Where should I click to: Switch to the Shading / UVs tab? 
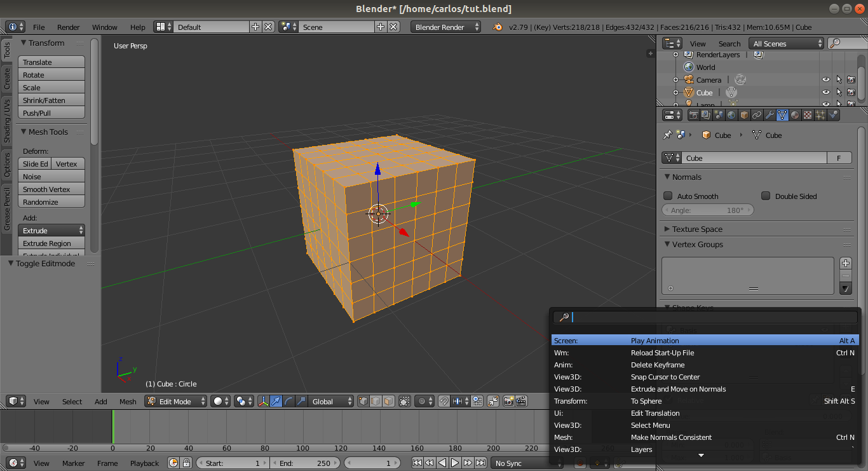click(x=7, y=121)
